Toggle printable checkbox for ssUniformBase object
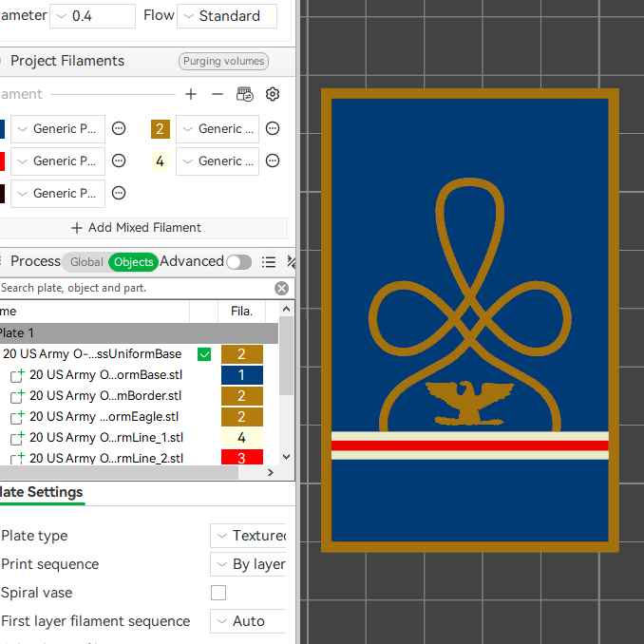 pos(204,354)
